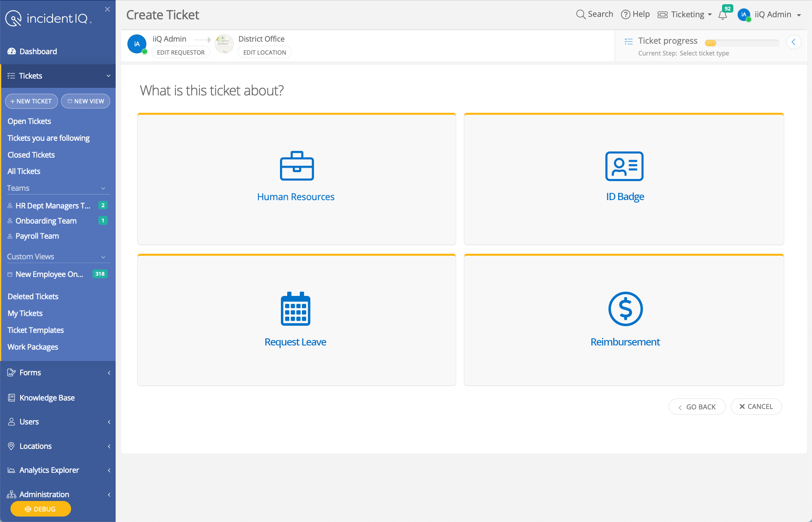The width and height of the screenshot is (812, 522).
Task: Click EDIT REQUESTOR under iiQ Admin
Action: pyautogui.click(x=180, y=52)
